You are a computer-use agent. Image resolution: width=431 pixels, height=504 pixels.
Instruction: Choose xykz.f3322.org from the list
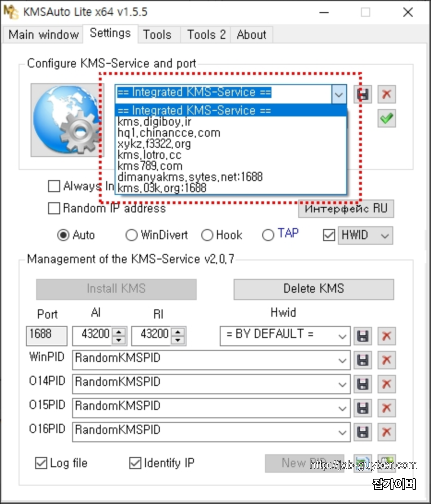(x=231, y=144)
